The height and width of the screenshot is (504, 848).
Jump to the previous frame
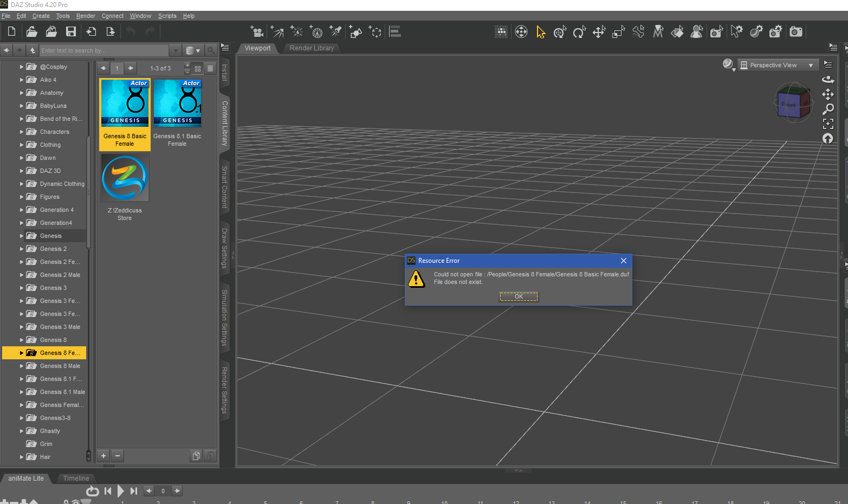coord(148,491)
